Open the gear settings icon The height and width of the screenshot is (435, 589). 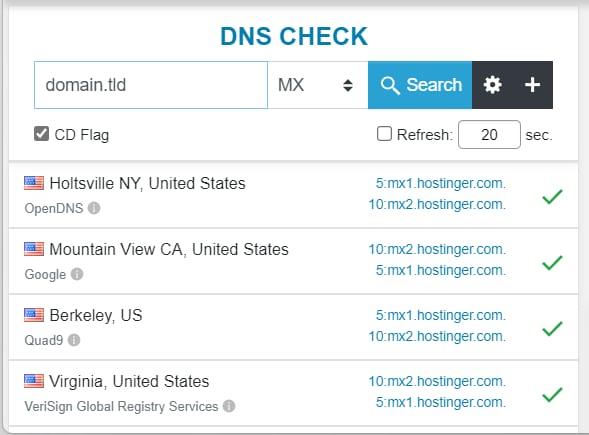(x=492, y=85)
